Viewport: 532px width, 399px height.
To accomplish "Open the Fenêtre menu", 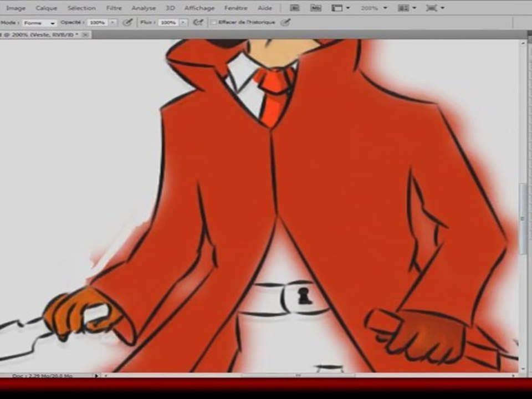I will (236, 8).
